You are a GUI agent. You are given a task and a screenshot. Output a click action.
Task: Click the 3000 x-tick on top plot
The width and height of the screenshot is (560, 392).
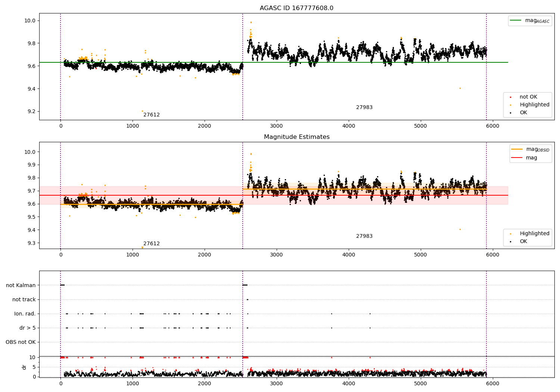pyautogui.click(x=277, y=126)
